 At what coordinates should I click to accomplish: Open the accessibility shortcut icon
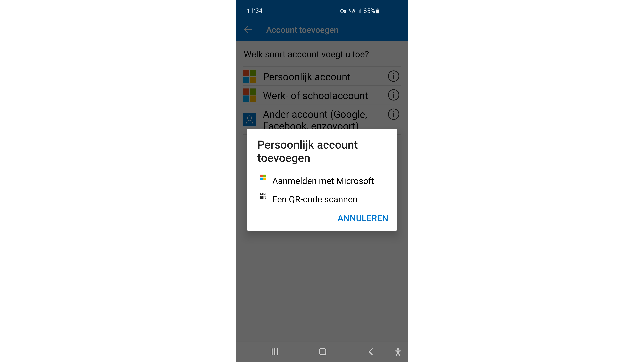pos(398,352)
